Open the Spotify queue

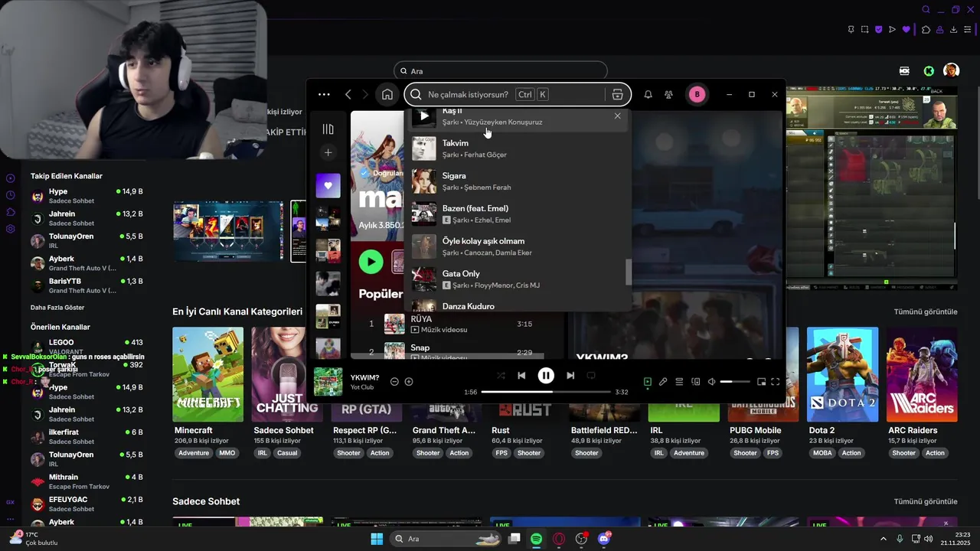click(679, 382)
